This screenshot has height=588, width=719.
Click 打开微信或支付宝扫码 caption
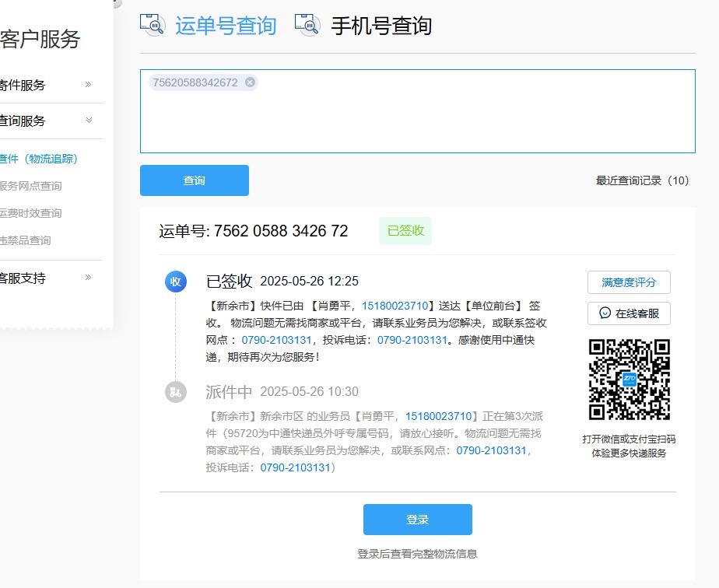point(629,439)
